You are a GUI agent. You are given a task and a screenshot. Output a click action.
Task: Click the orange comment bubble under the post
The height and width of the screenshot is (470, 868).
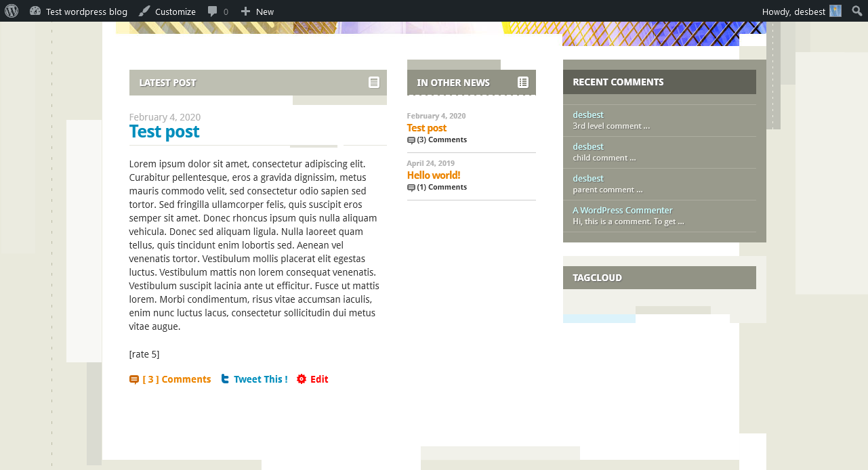(x=134, y=379)
